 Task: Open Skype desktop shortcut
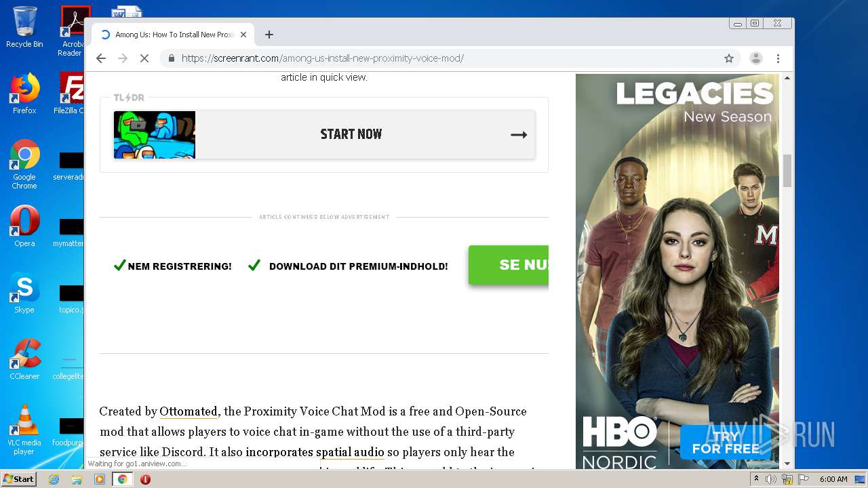pyautogui.click(x=24, y=293)
